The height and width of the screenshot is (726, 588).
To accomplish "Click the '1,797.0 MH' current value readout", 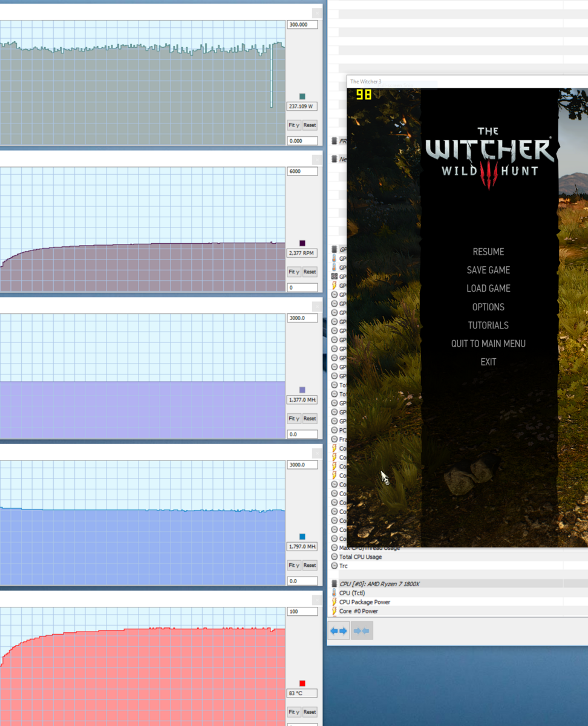I will click(302, 546).
